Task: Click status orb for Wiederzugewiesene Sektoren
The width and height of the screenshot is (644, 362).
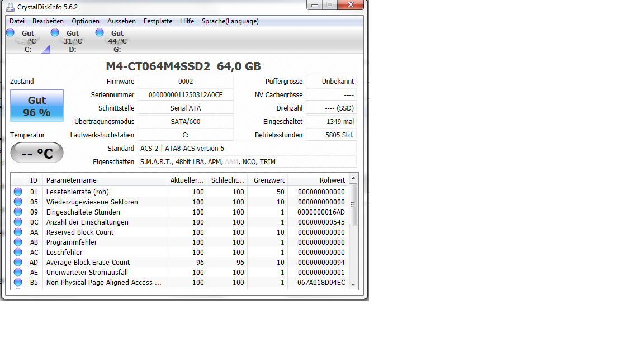Action: [18, 202]
